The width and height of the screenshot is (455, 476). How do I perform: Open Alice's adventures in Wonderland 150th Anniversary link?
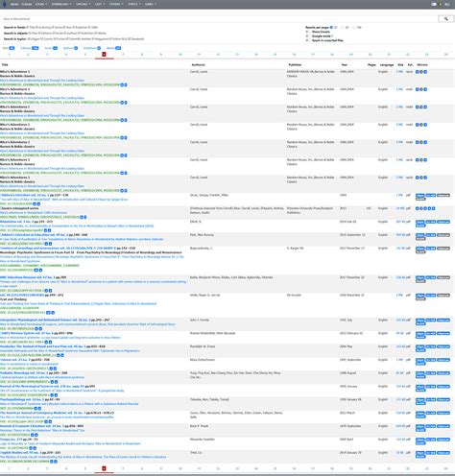(34, 213)
